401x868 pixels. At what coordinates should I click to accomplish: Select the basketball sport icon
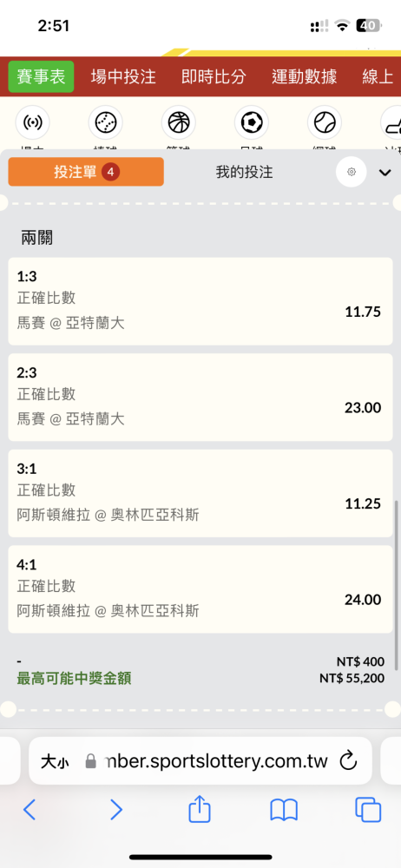(x=178, y=122)
